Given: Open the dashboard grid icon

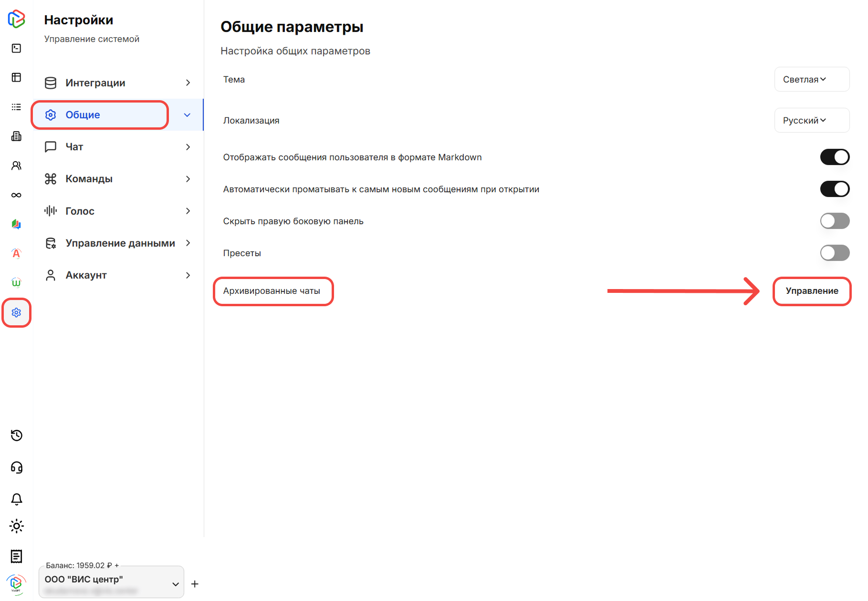Looking at the screenshot, I should (x=16, y=77).
